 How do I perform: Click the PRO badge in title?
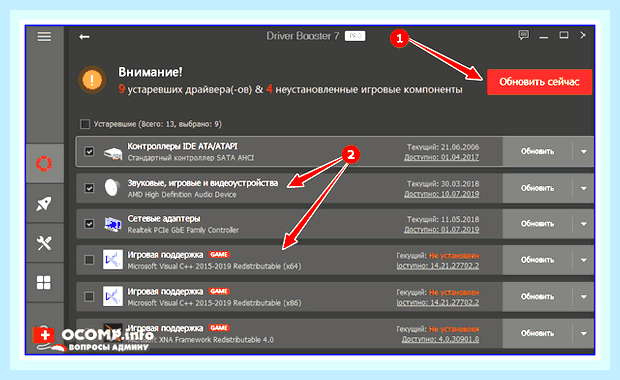point(355,36)
